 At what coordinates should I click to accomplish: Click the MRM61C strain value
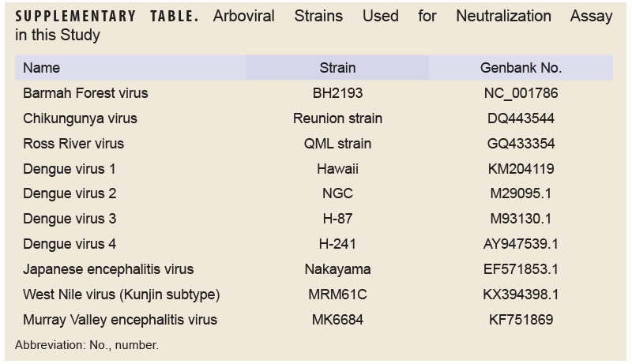[x=337, y=295]
